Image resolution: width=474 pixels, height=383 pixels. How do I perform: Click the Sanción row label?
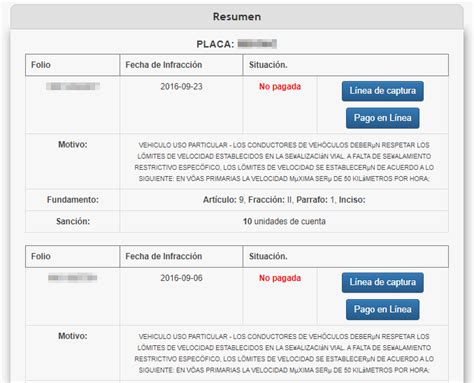[x=73, y=221]
